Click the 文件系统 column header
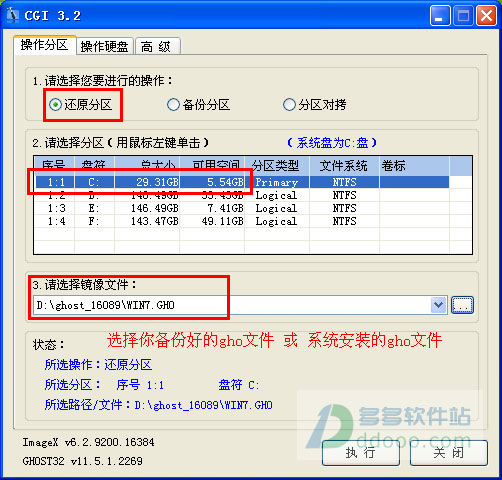The width and height of the screenshot is (502, 480). pyautogui.click(x=344, y=166)
